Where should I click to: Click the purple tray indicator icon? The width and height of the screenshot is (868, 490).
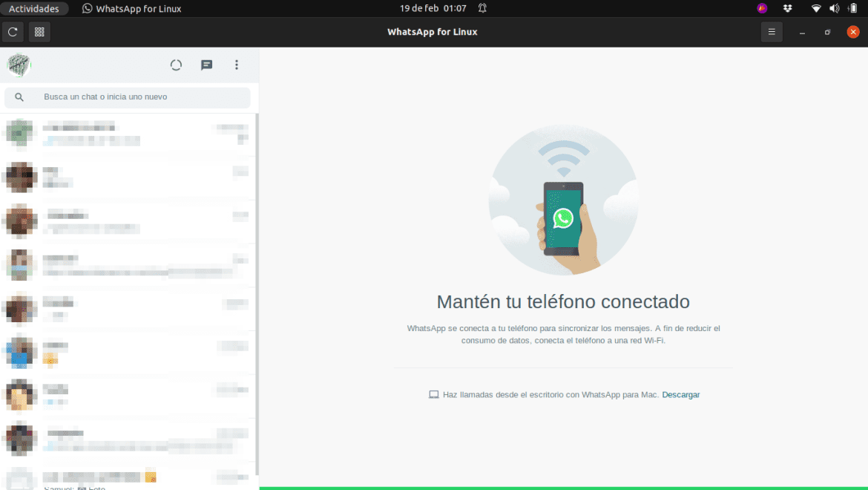(x=762, y=8)
